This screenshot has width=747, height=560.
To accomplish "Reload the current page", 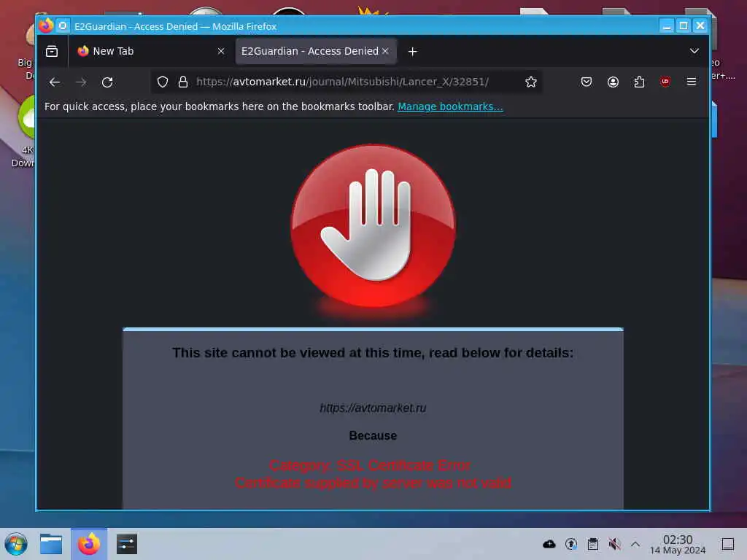I will [107, 82].
